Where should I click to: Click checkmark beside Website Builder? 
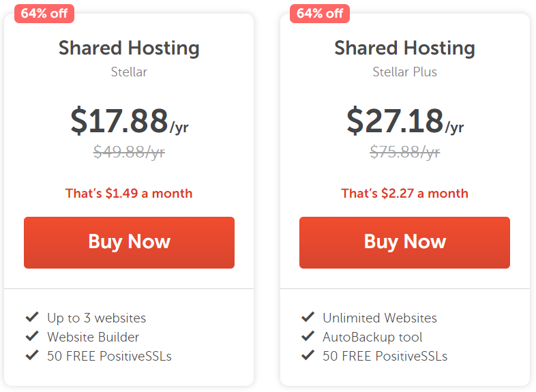point(32,336)
